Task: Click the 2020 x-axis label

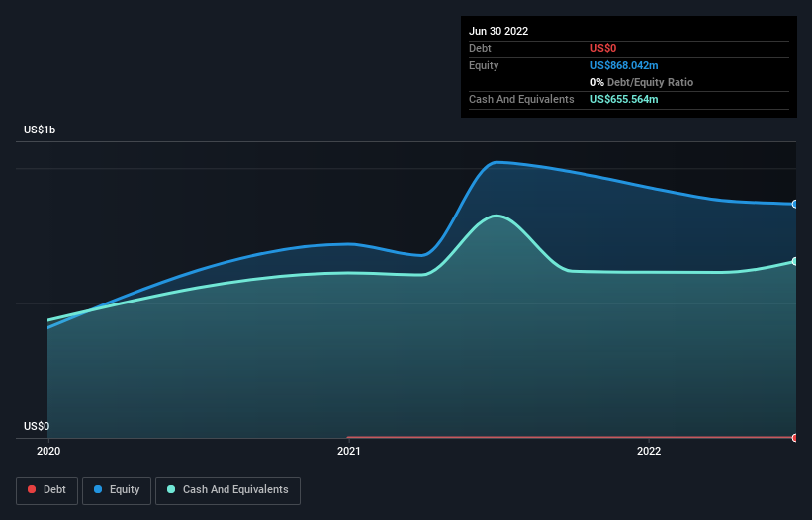Action: [48, 451]
